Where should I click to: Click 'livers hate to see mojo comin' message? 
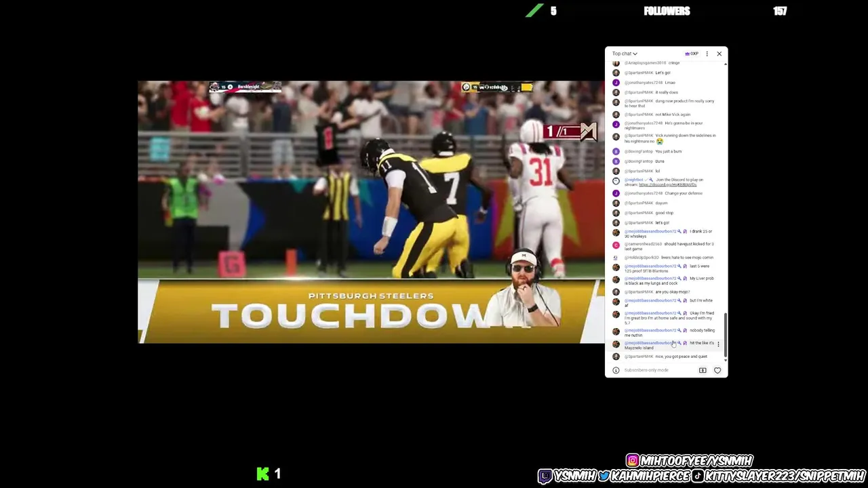pos(688,258)
